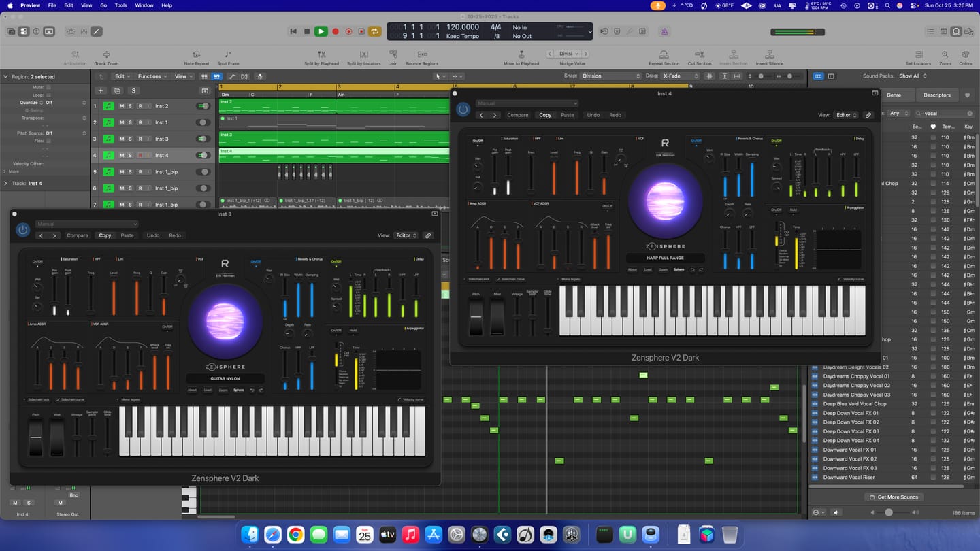
Task: Open the Mixer from the control bar
Action: click(x=84, y=31)
